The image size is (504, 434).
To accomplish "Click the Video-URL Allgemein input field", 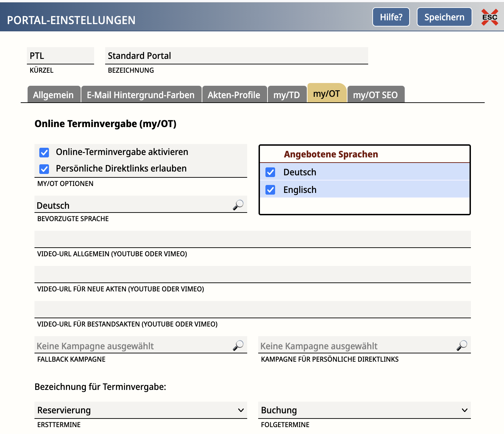I will pyautogui.click(x=252, y=239).
